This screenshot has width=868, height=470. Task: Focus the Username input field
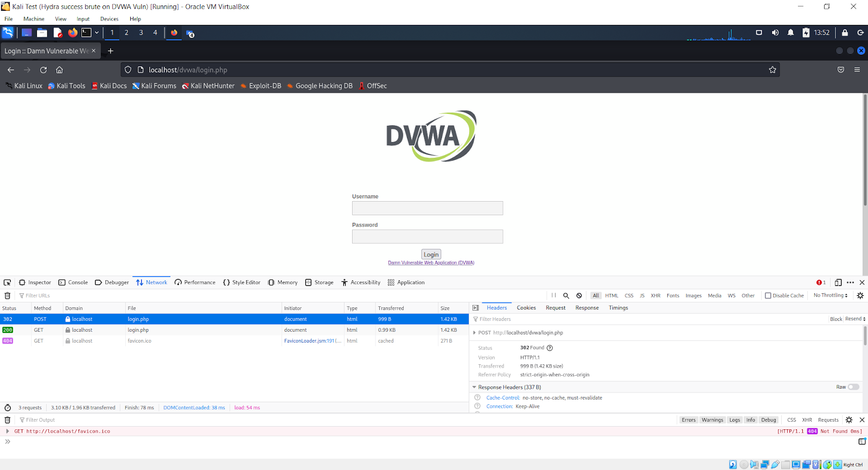[x=427, y=208]
